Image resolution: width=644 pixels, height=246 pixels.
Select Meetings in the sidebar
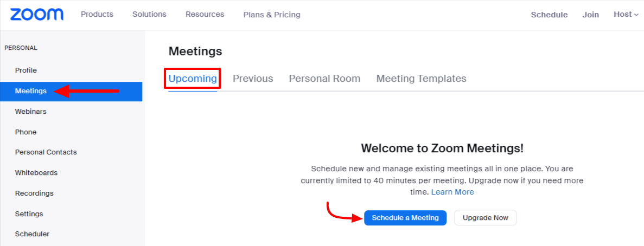pos(31,91)
